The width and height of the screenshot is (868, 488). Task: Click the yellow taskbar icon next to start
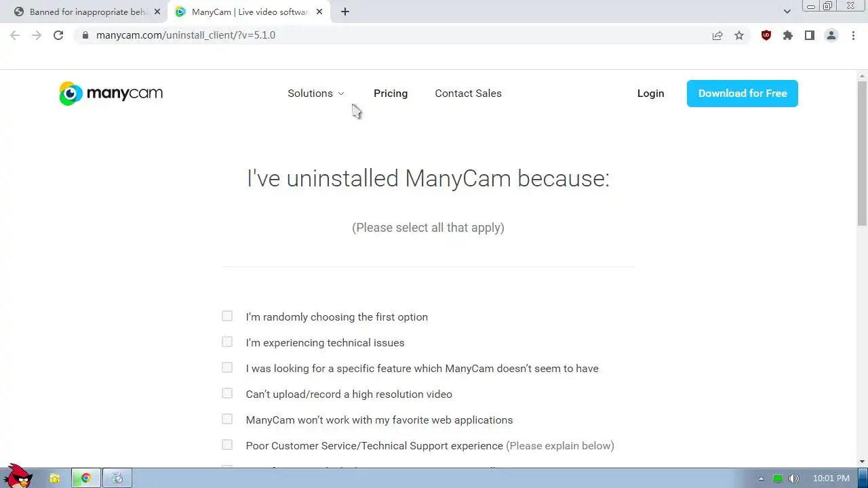(54, 479)
